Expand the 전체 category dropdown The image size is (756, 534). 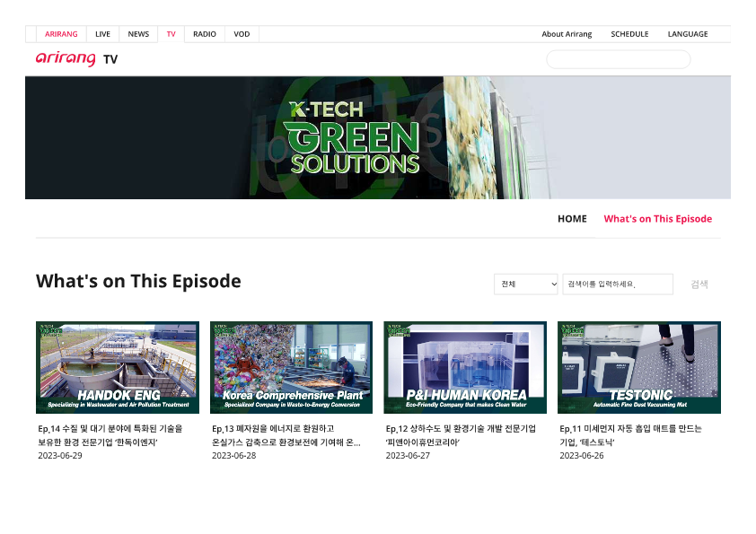[x=526, y=284]
